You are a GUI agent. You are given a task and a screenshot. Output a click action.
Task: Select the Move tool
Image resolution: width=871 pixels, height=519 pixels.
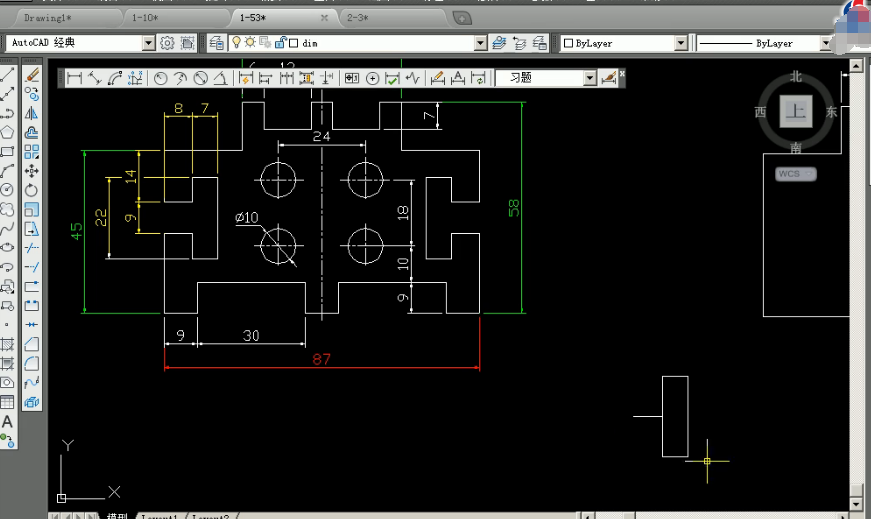(x=32, y=171)
